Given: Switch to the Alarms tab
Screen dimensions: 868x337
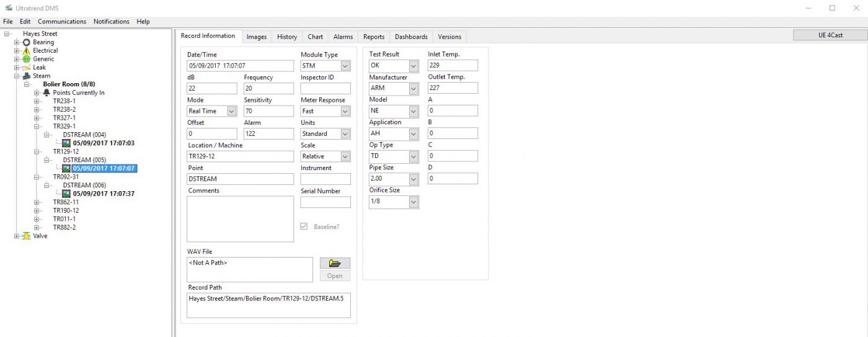Looking at the screenshot, I should coord(343,37).
